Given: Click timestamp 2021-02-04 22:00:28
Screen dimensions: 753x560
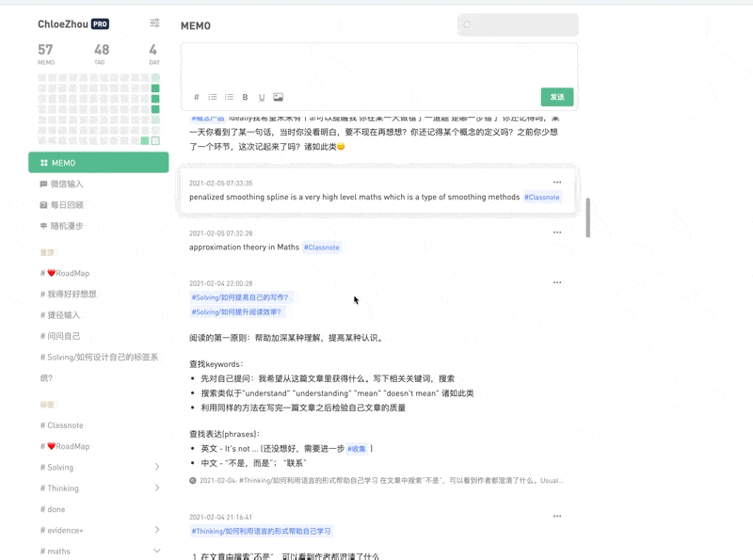Looking at the screenshot, I should click(221, 283).
